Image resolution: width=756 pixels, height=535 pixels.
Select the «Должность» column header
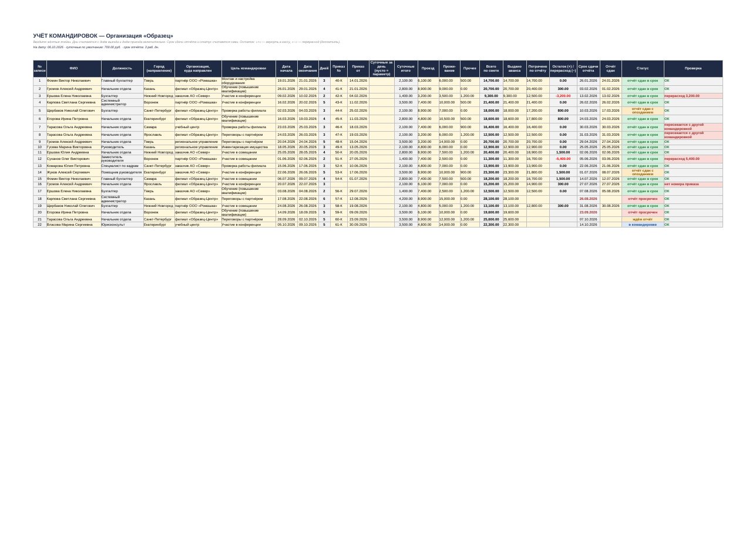pyautogui.click(x=122, y=69)
